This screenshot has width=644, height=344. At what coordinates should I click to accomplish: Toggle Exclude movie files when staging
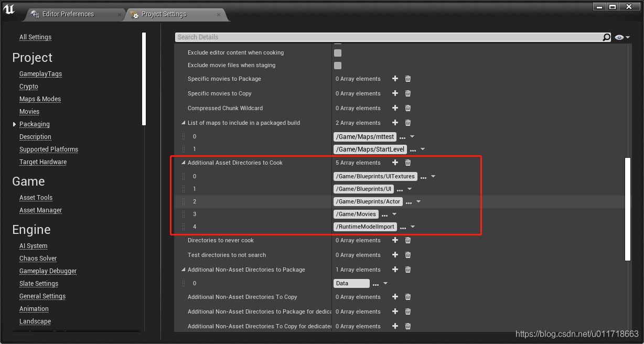point(338,66)
